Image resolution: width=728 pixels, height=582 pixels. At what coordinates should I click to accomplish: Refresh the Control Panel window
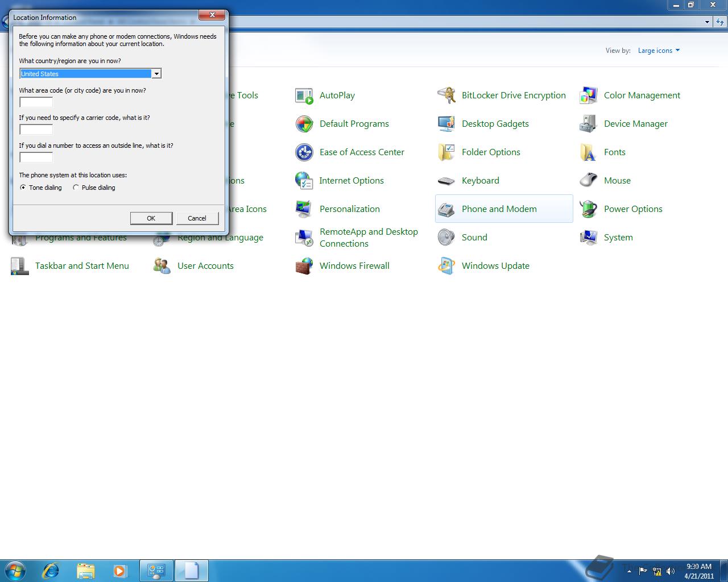click(720, 22)
